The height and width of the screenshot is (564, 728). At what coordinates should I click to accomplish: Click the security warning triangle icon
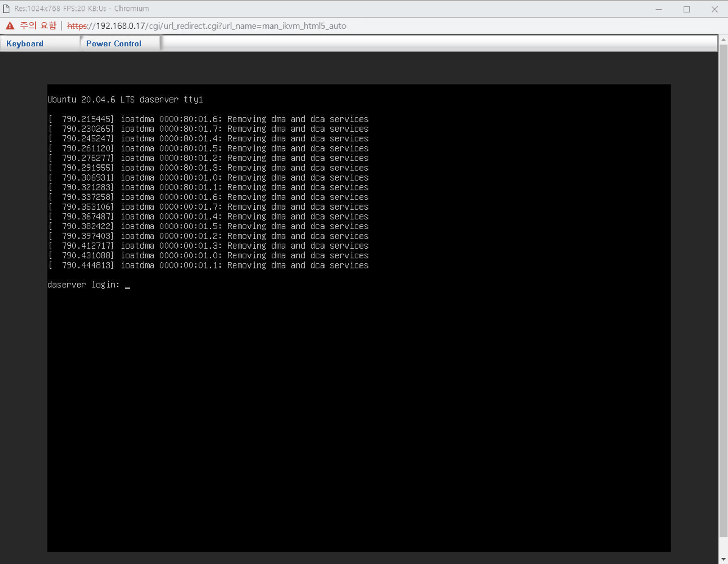[10, 26]
